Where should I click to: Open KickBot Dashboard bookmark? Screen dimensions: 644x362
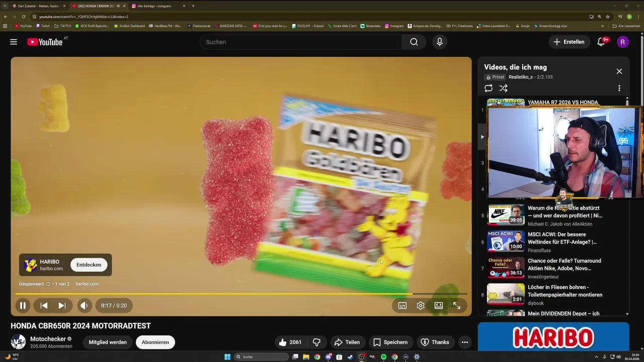(x=129, y=26)
